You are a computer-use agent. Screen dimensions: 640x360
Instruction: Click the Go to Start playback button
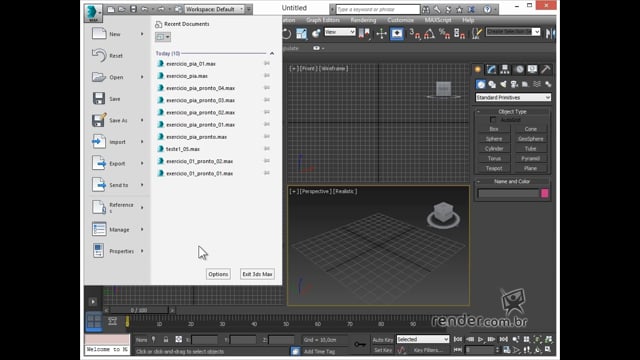pyautogui.click(x=458, y=339)
